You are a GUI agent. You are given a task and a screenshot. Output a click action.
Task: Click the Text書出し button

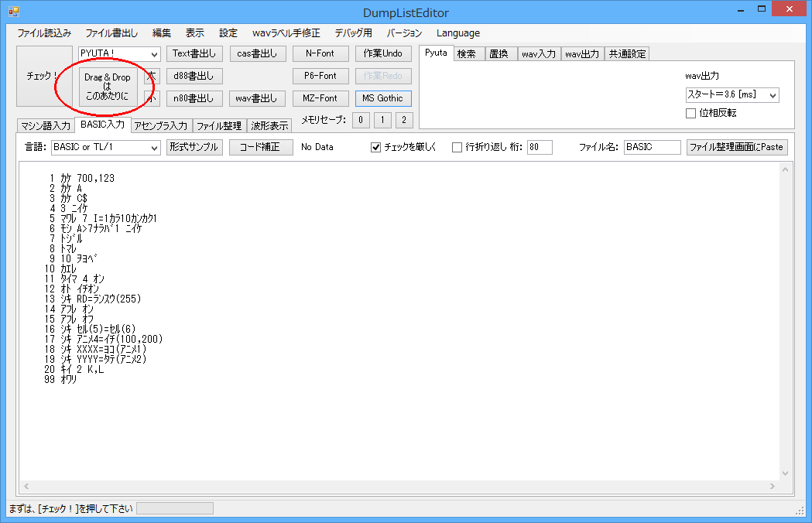[x=194, y=53]
